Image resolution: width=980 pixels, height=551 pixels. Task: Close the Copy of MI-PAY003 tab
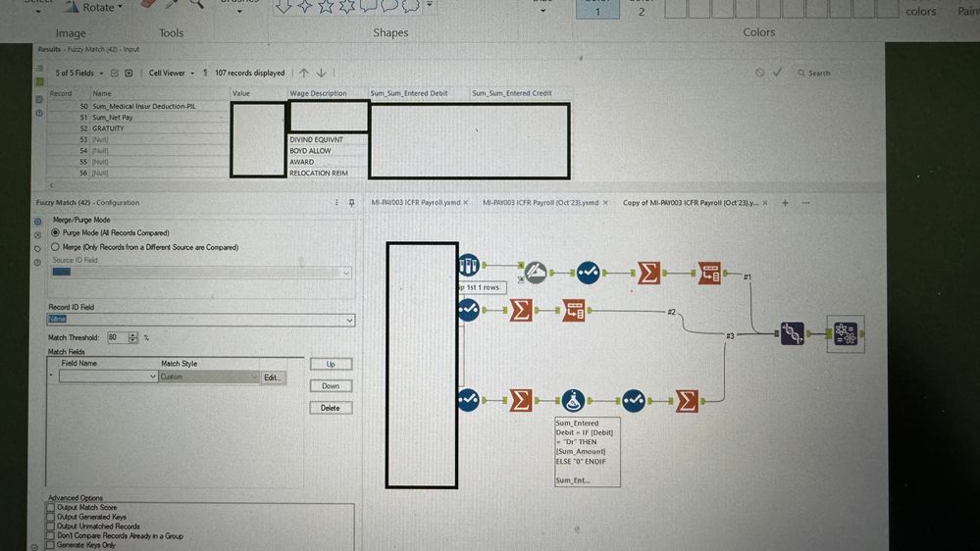point(765,202)
